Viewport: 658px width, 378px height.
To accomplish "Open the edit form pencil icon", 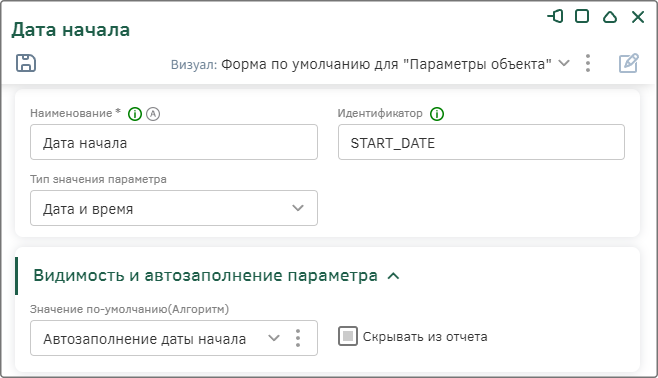I will point(629,63).
